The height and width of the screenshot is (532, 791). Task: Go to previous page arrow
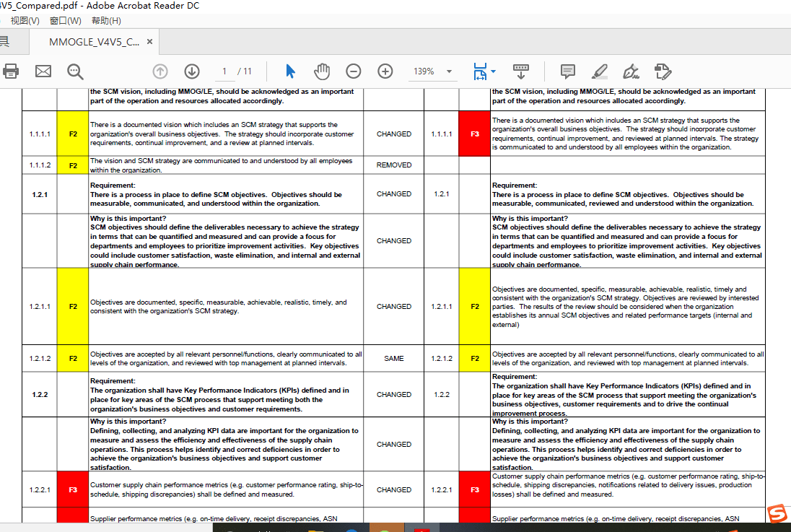click(x=160, y=71)
